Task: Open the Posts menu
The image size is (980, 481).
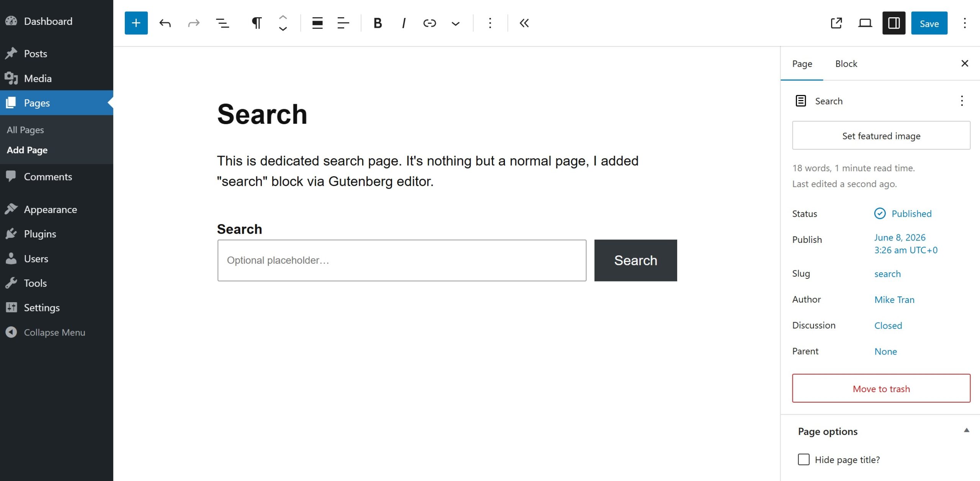Action: 57,54
